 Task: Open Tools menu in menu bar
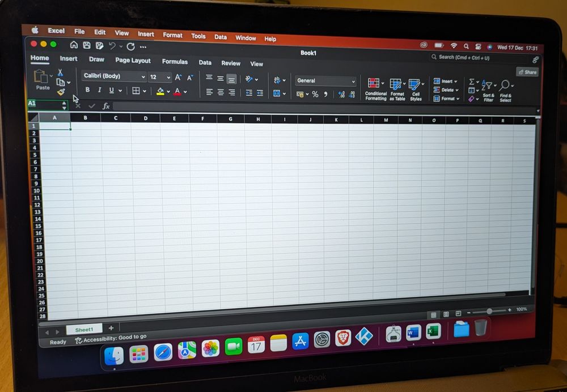(198, 36)
